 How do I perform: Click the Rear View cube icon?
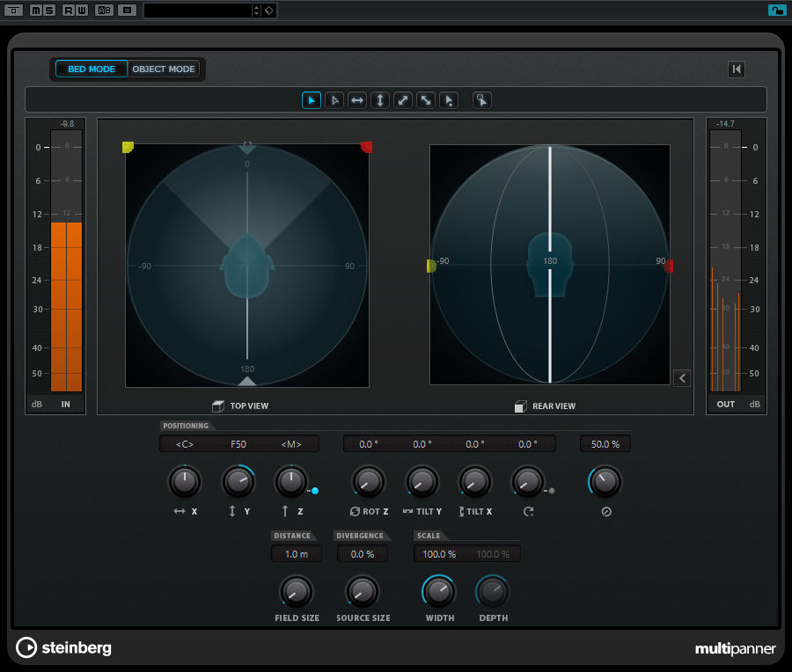coord(520,406)
